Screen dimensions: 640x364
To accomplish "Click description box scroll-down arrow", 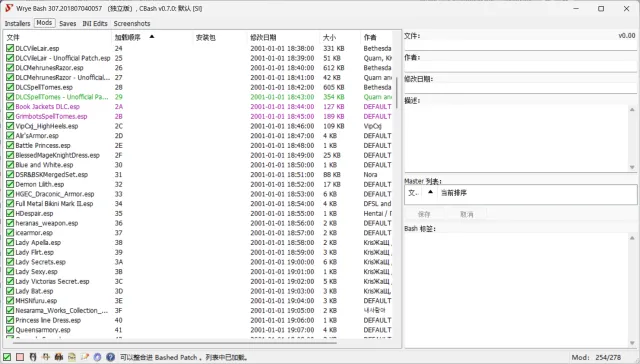I will (632, 167).
